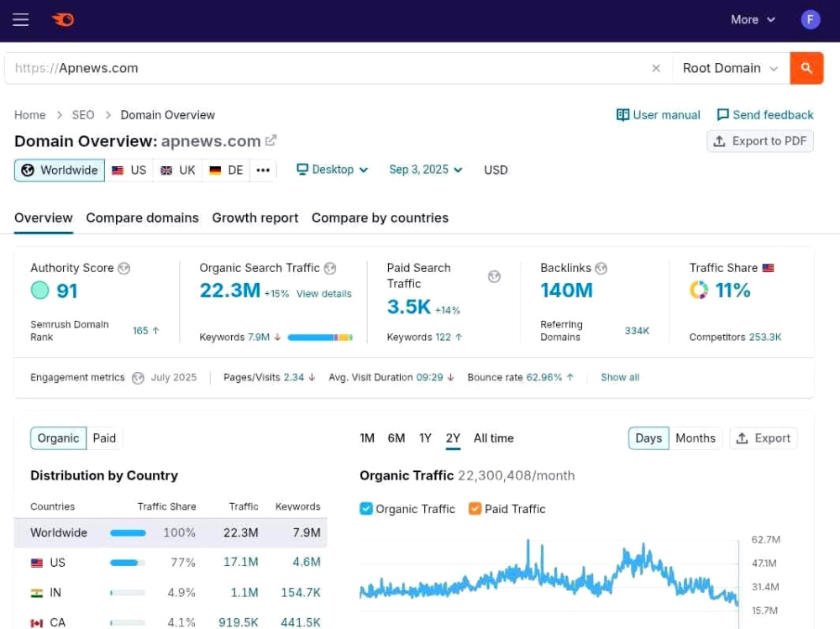Set chart granularity to Months

coord(696,438)
